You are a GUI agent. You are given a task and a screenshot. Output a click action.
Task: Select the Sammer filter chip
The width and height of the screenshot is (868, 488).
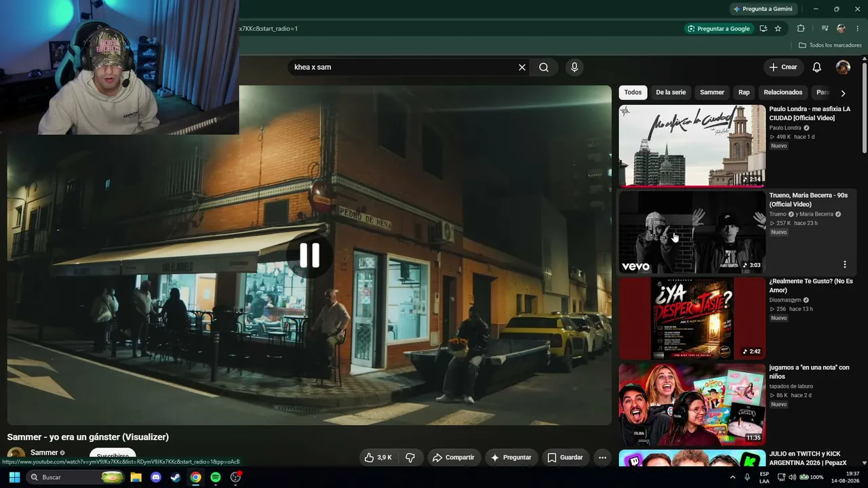(712, 92)
